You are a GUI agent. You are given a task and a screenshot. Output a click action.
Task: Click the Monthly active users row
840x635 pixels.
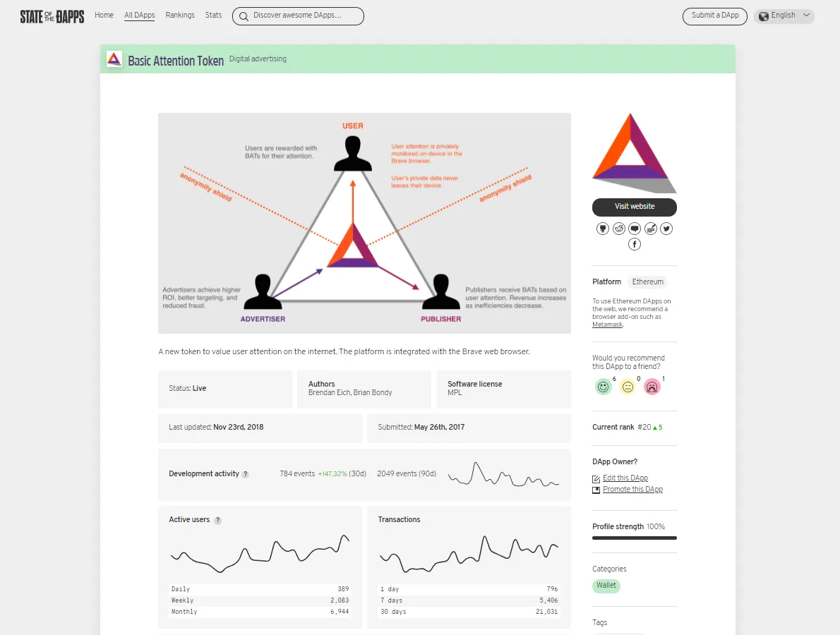click(260, 612)
